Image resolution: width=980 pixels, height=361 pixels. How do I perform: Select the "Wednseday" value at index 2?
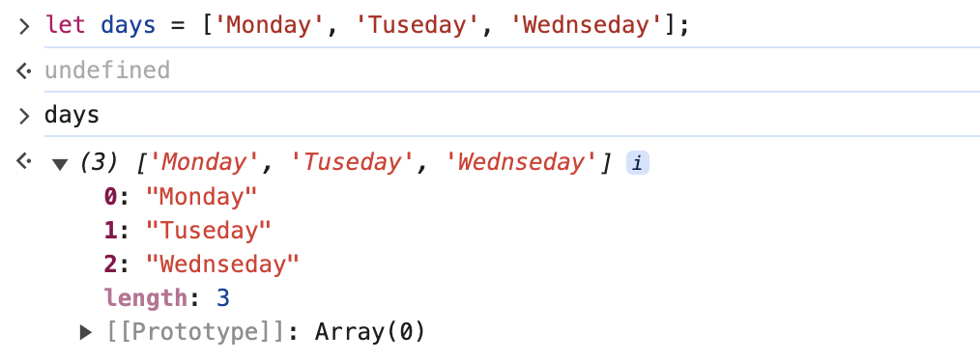point(222,264)
